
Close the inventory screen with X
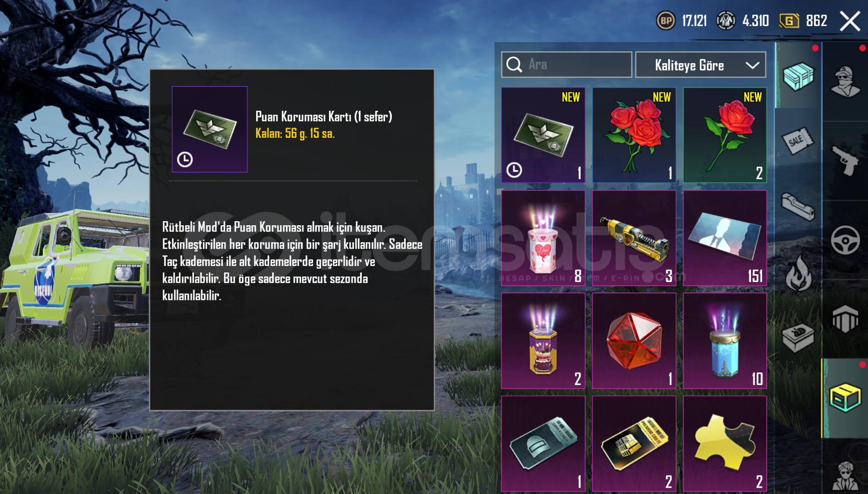pos(850,21)
